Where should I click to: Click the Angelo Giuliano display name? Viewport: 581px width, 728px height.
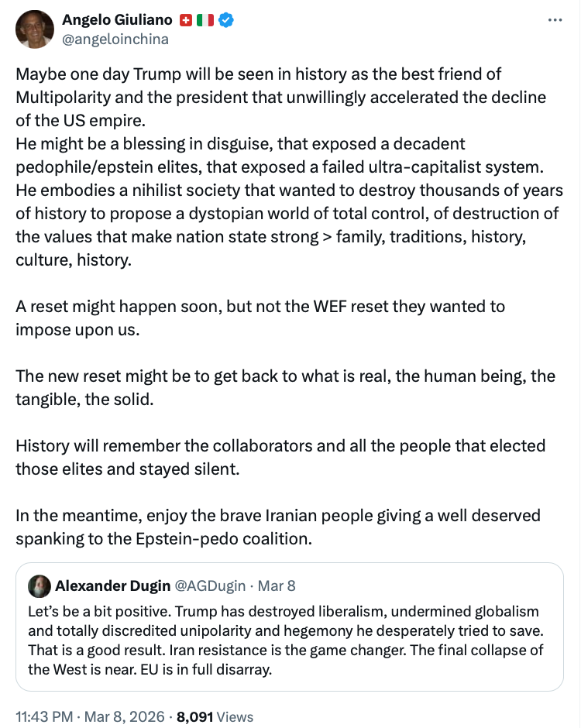coord(117,21)
